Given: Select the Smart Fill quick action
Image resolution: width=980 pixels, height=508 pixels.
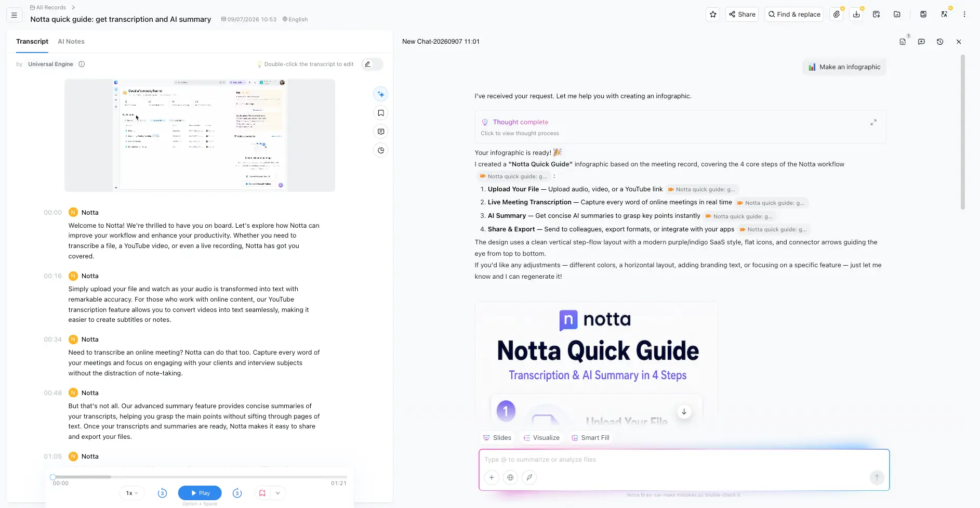Looking at the screenshot, I should [590, 438].
